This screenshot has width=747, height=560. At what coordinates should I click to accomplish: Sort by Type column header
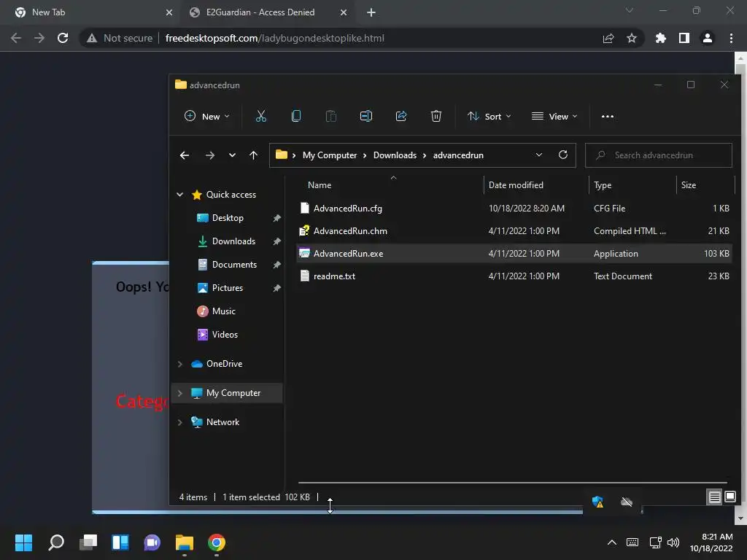coord(633,185)
